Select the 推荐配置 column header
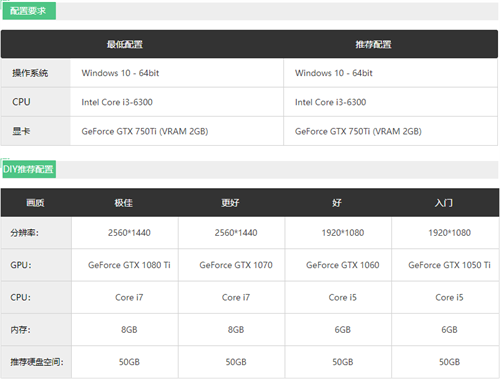 tap(373, 44)
